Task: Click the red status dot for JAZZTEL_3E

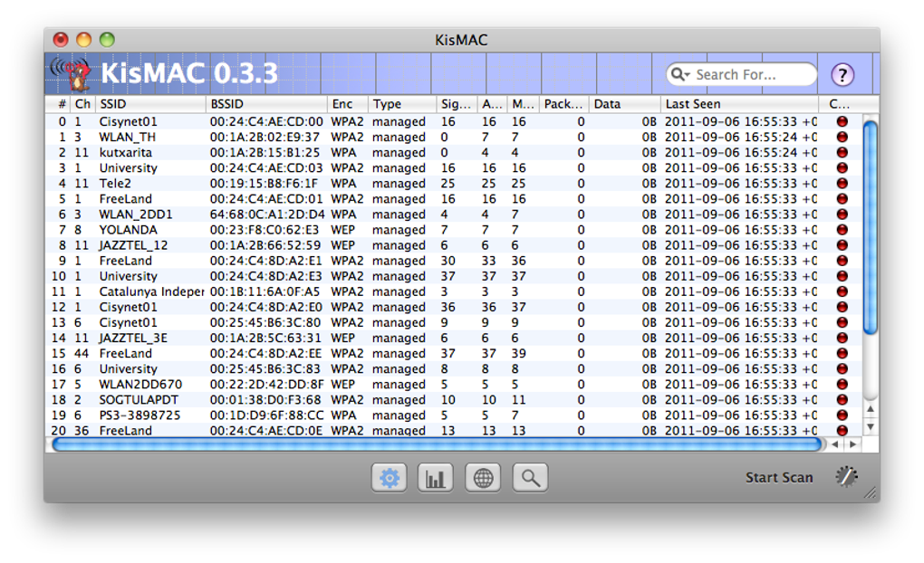Action: [x=842, y=338]
